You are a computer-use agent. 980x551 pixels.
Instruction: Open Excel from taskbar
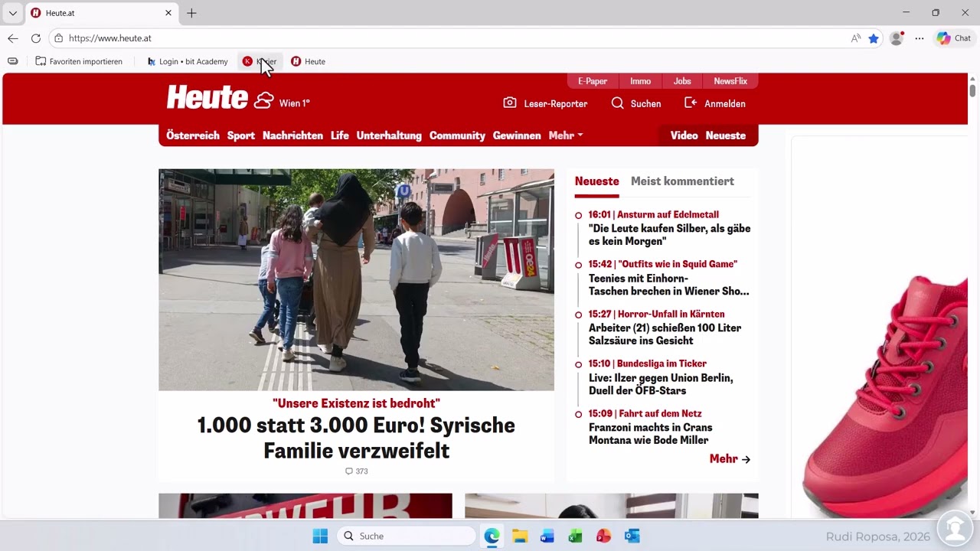576,536
